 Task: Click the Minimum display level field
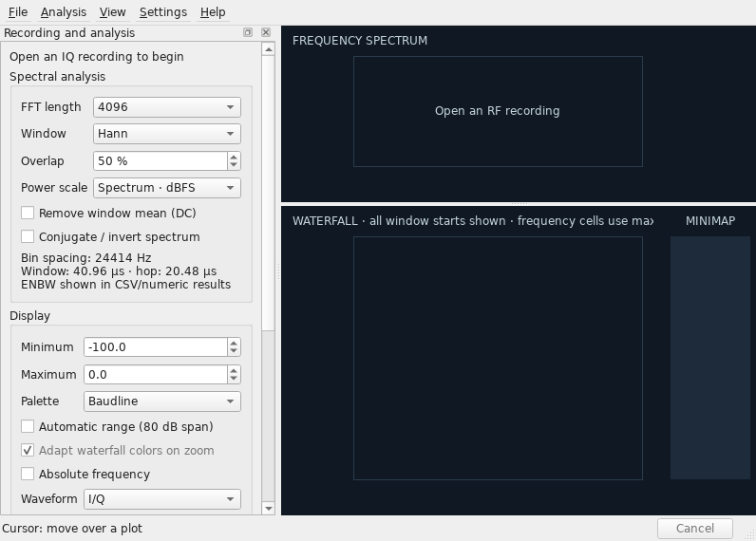[155, 346]
